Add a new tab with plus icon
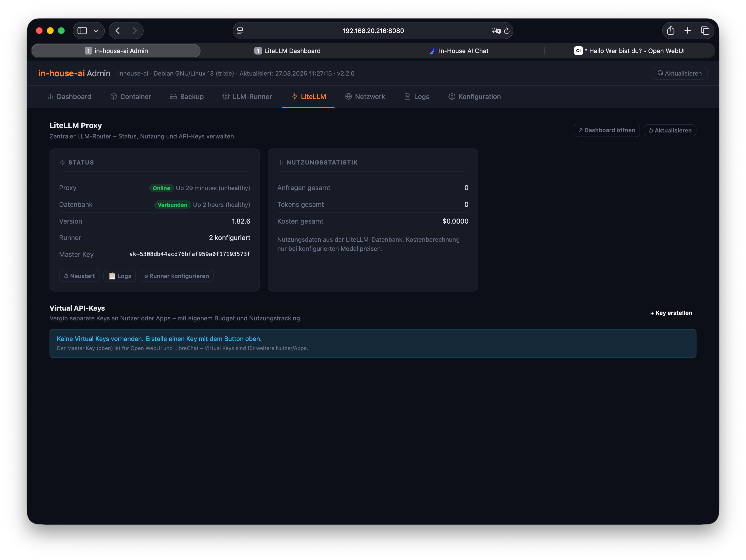 pos(688,31)
